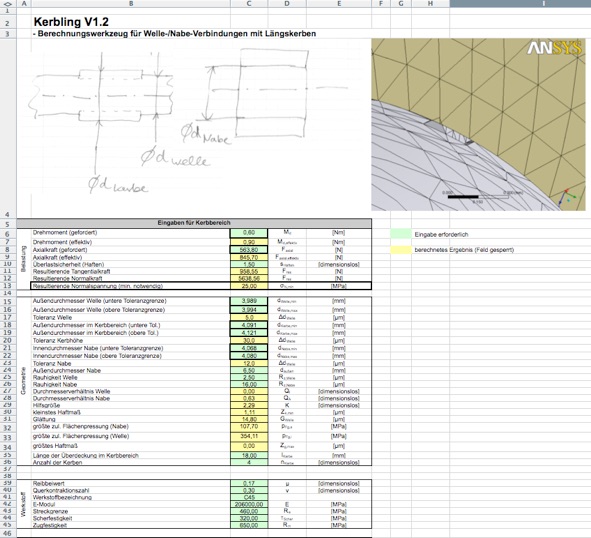Click Flächenpressung (Welle) value 354,11

249,437
